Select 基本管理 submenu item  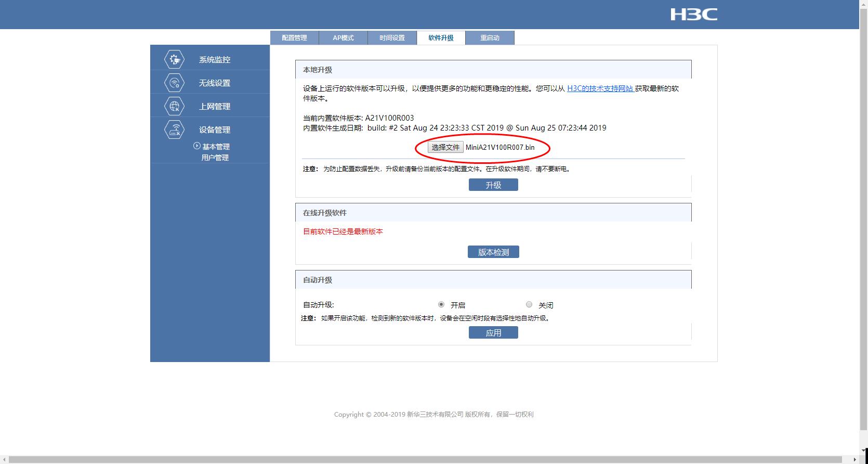click(216, 147)
